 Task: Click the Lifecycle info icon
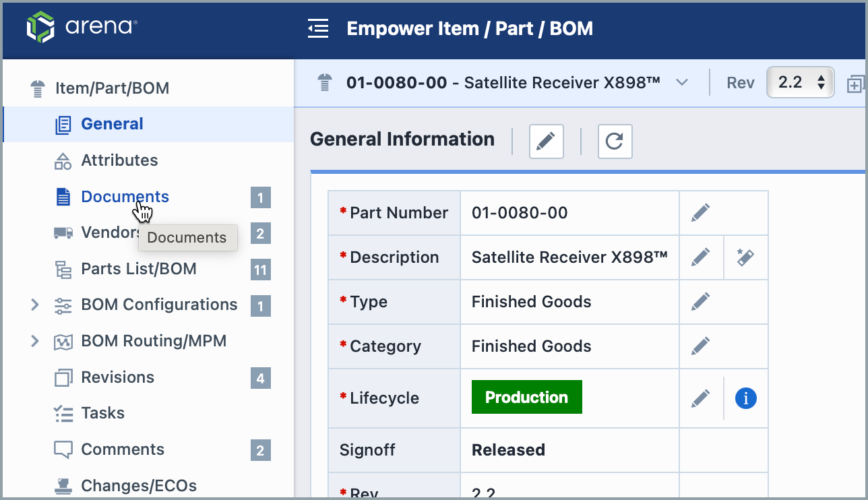745,398
